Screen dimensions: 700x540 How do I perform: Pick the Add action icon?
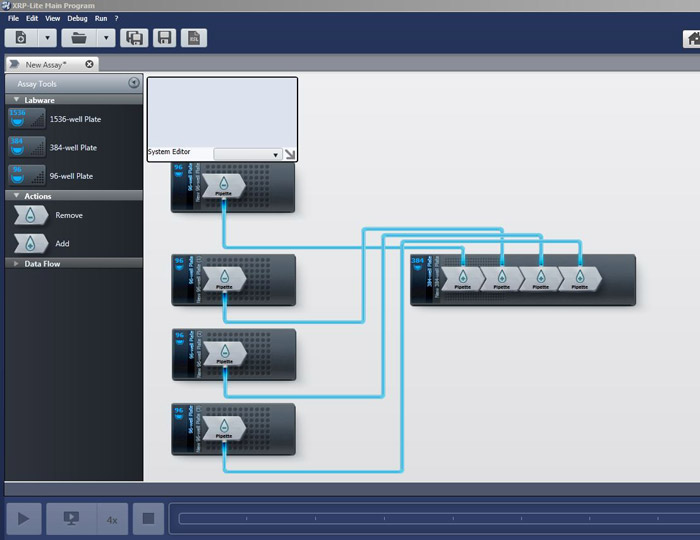coord(30,243)
